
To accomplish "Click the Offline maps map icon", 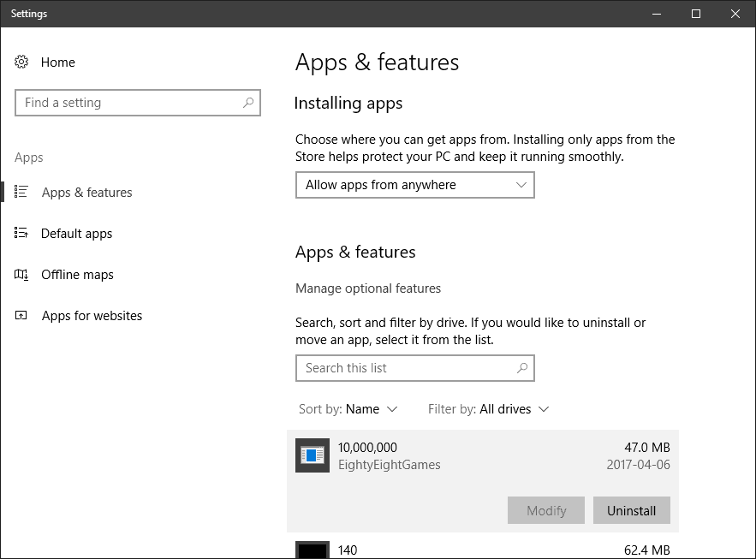I will click(21, 275).
